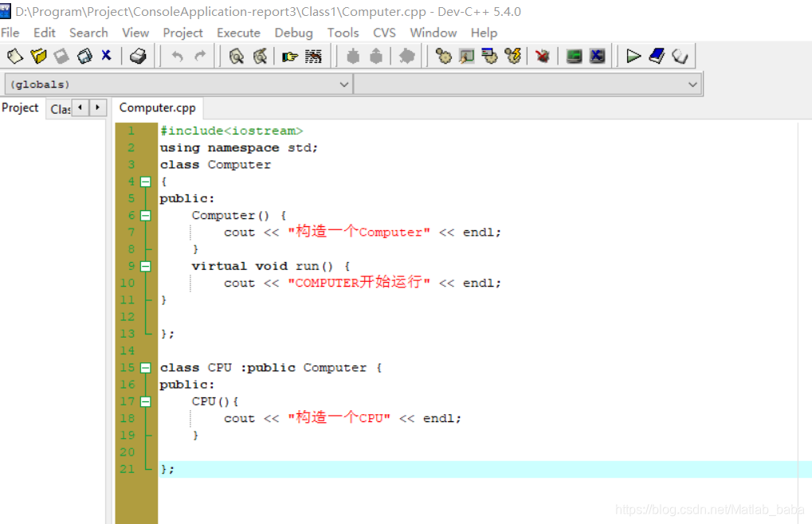Click line number 21 in the gutter
The width and height of the screenshot is (812, 524).
point(127,469)
